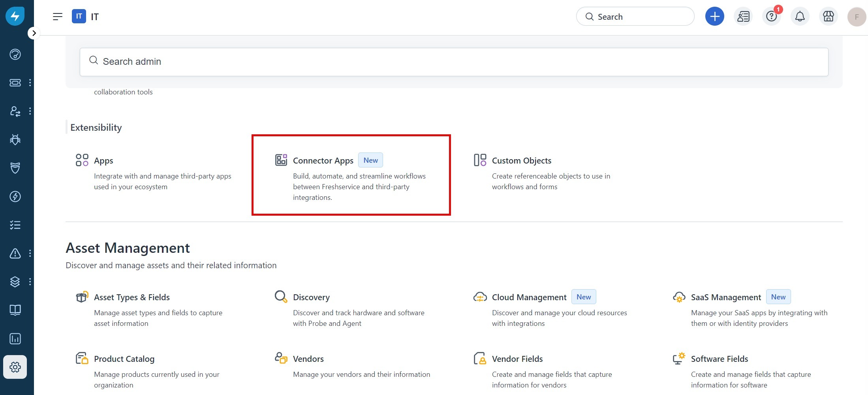Click the Discovery magnifier icon
868x395 pixels.
point(281,297)
